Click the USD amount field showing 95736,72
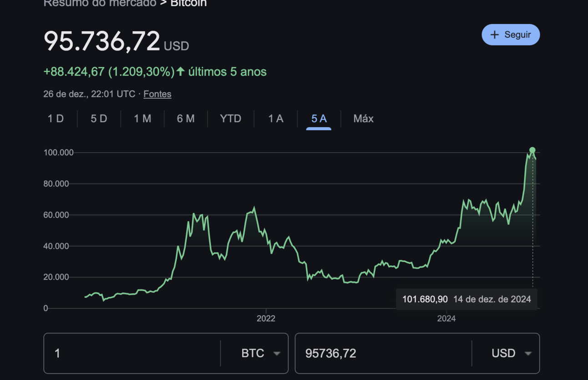 [383, 353]
